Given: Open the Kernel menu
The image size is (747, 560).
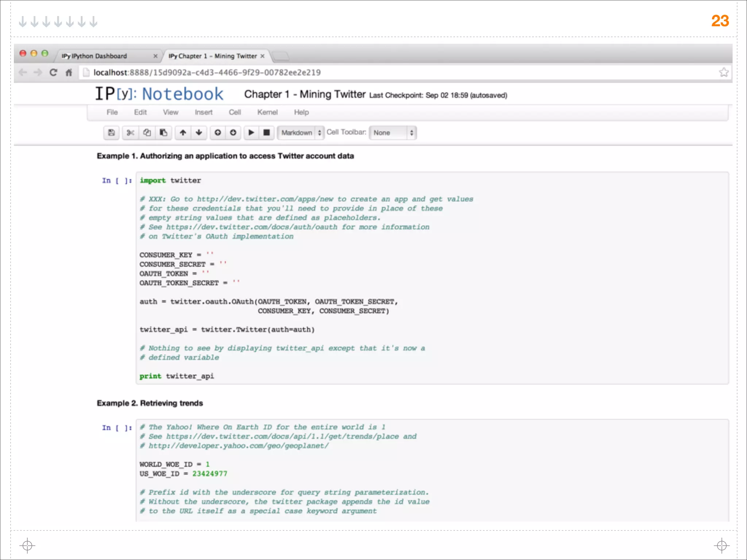Looking at the screenshot, I should point(267,112).
